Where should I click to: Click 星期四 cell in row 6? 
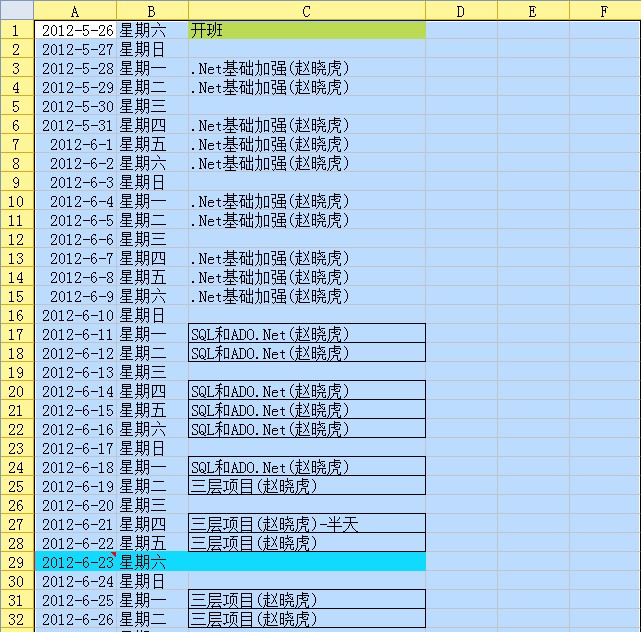(152, 126)
